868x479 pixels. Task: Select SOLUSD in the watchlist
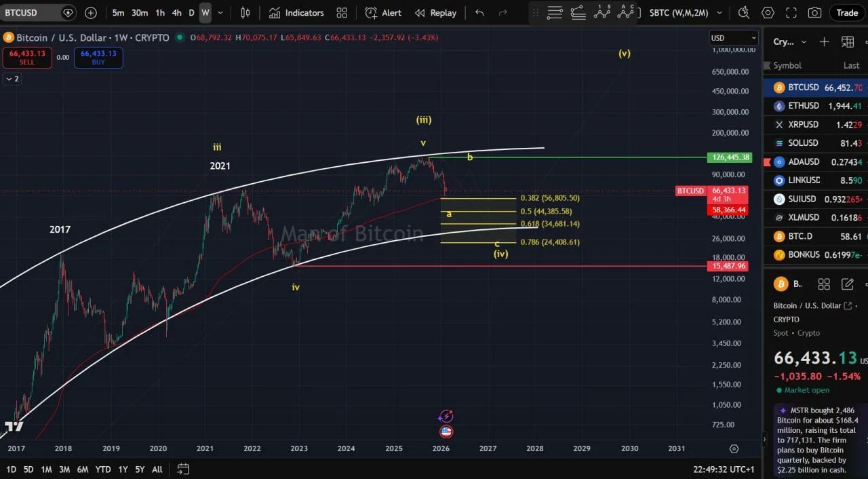point(816,143)
